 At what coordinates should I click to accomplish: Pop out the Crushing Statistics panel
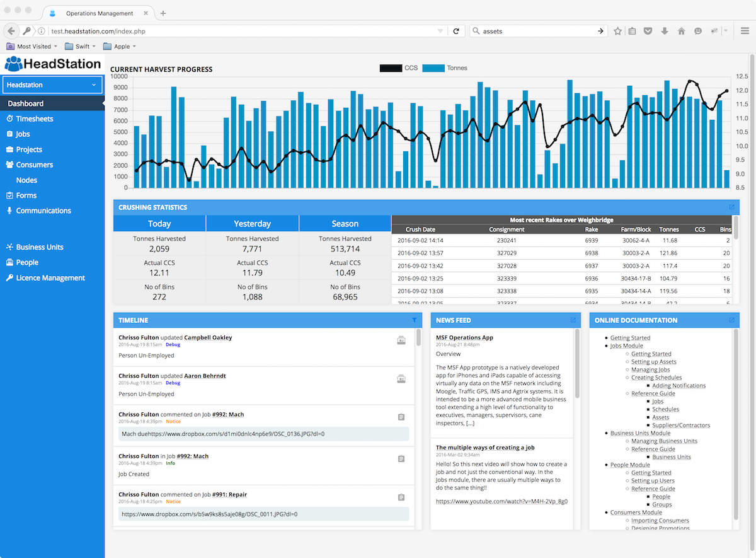point(731,207)
